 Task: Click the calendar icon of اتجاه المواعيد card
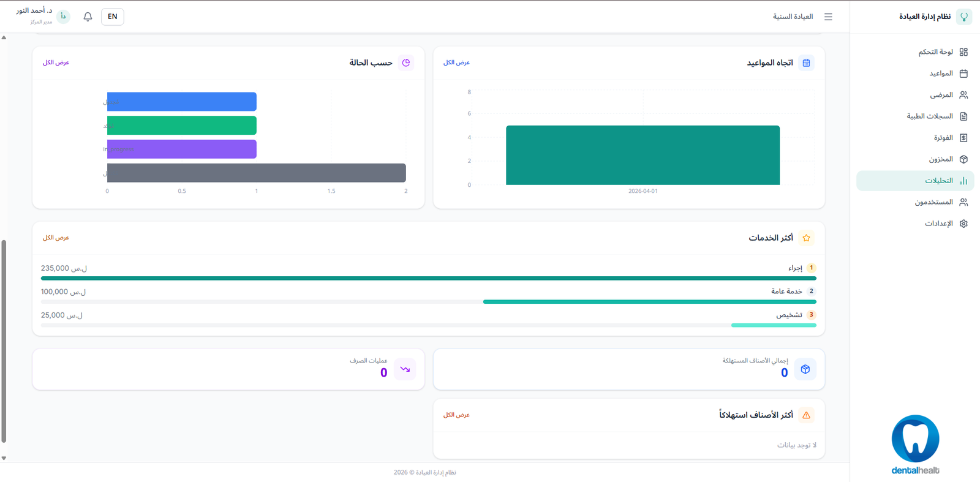tap(806, 62)
